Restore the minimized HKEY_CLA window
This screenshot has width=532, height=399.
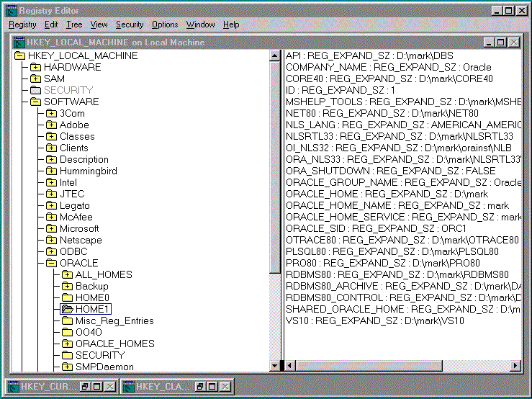point(200,387)
